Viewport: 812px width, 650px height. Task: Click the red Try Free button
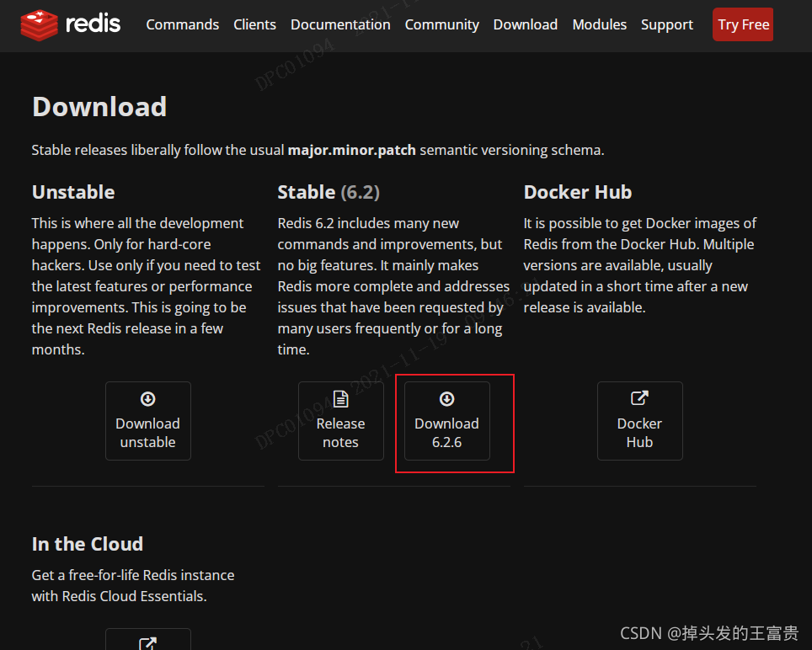(x=743, y=24)
